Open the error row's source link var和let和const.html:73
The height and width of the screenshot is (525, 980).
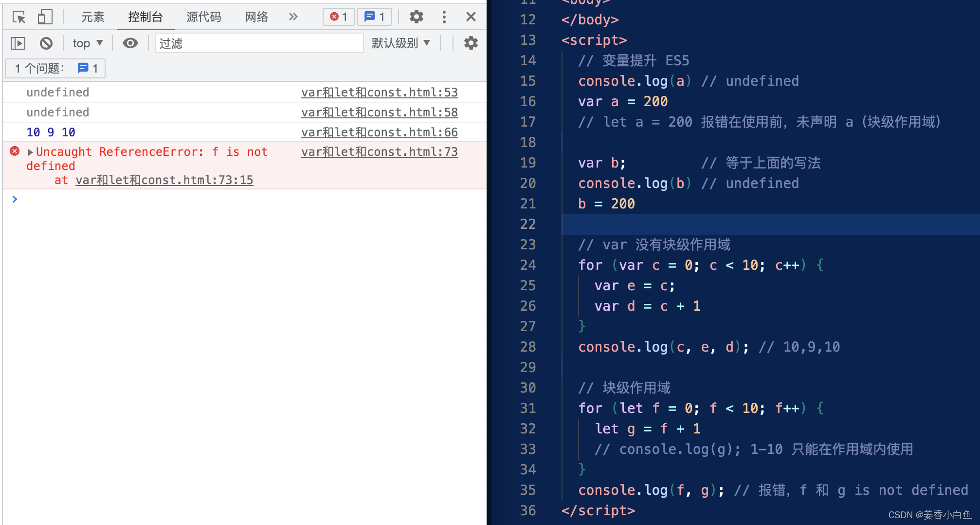pyautogui.click(x=380, y=151)
